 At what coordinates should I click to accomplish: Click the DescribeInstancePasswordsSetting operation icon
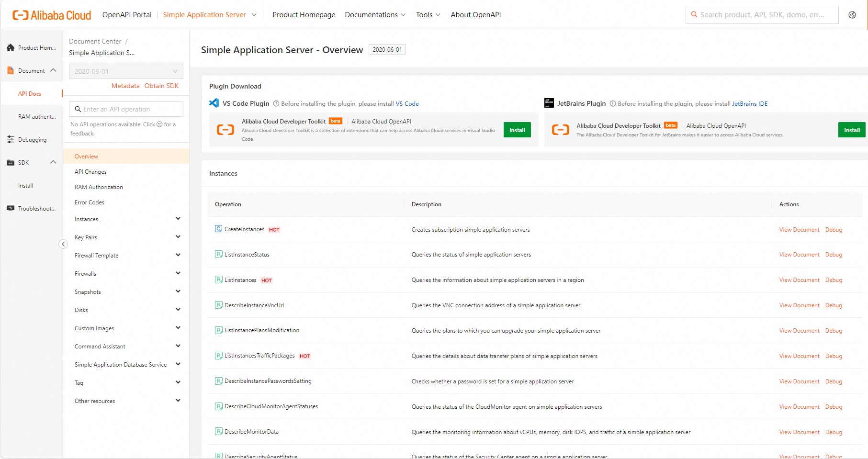point(218,381)
